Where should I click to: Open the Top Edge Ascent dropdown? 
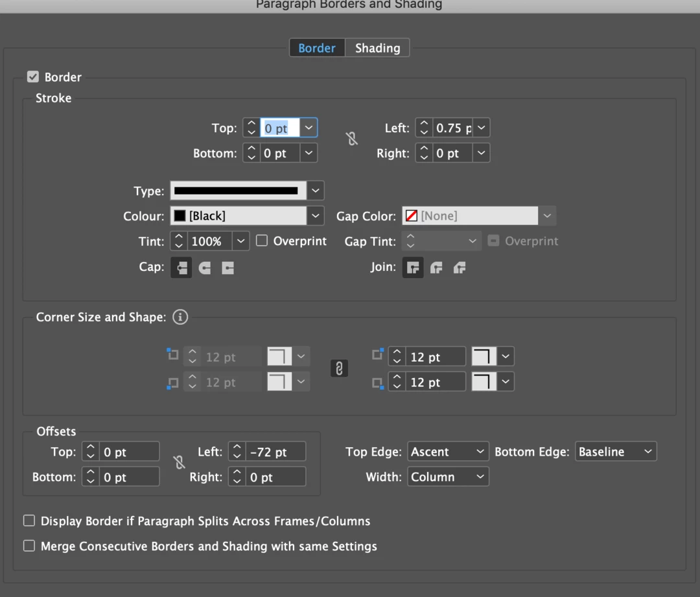pyautogui.click(x=448, y=451)
